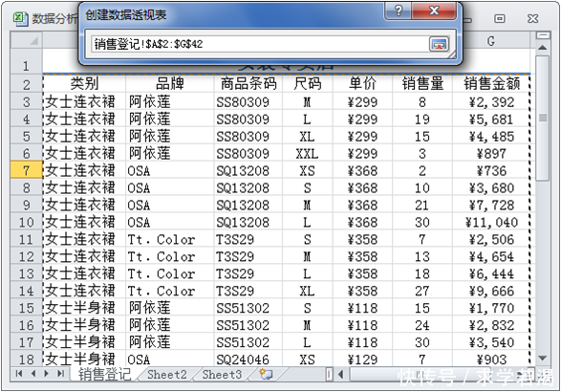Click the 销售量 header cell
Image resolution: width=561 pixels, height=392 pixels.
[422, 84]
